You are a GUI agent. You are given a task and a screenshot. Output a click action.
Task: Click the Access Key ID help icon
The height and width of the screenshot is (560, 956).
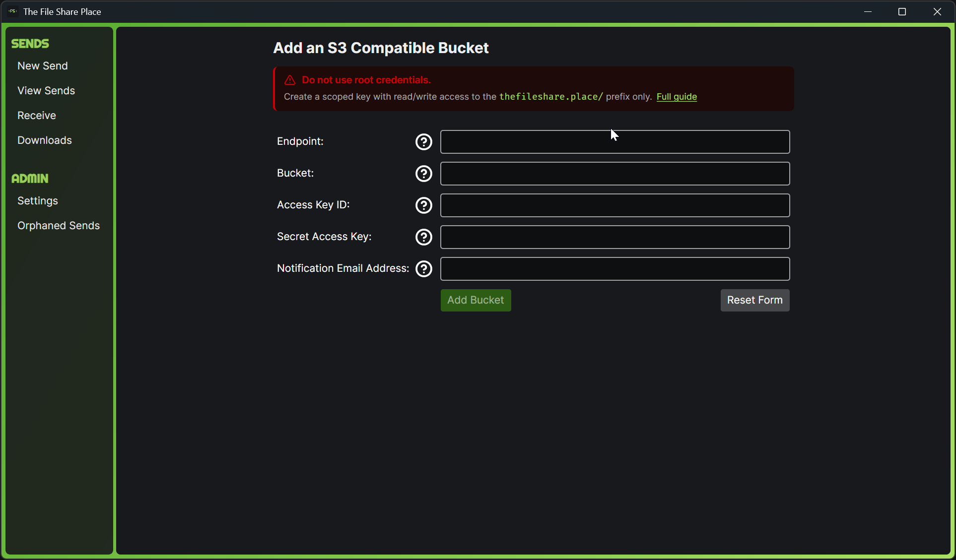point(423,205)
